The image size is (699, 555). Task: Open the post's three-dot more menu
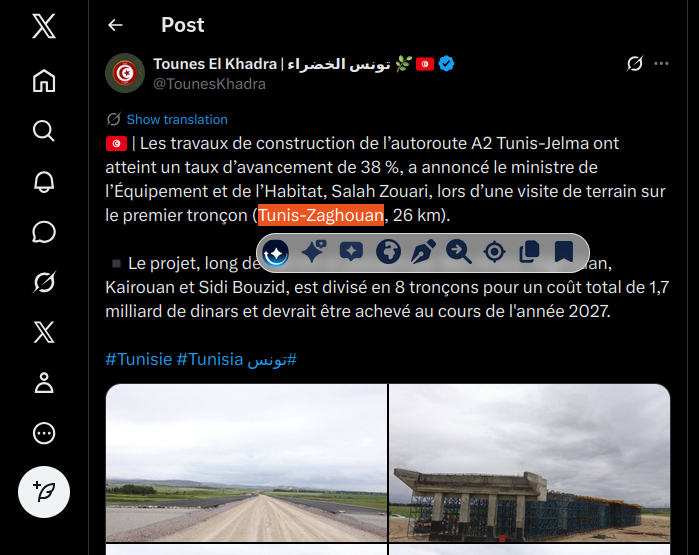click(x=661, y=64)
